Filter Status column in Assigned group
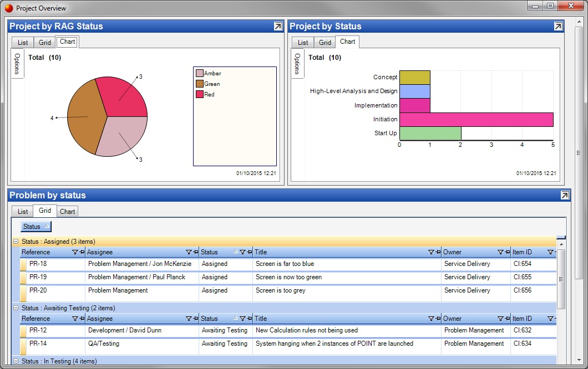Image resolution: width=588 pixels, height=369 pixels. [x=242, y=252]
